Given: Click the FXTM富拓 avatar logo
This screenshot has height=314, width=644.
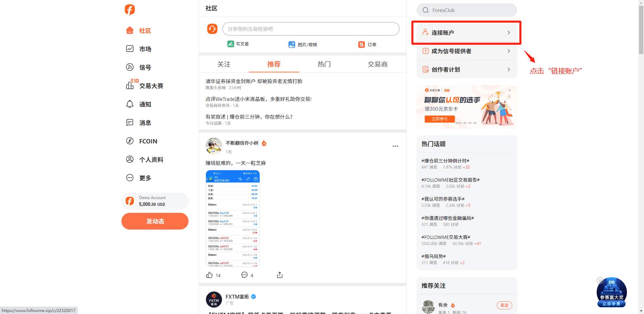Looking at the screenshot, I should point(214,300).
